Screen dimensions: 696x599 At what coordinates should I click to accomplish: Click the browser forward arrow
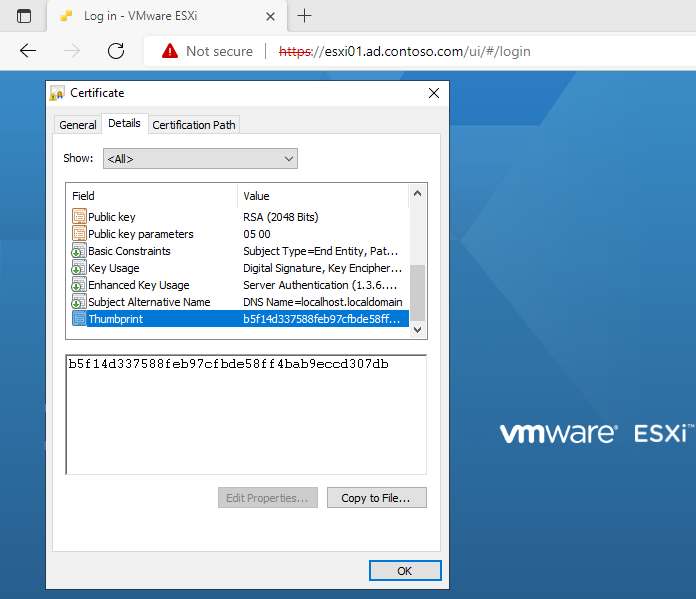pyautogui.click(x=72, y=51)
